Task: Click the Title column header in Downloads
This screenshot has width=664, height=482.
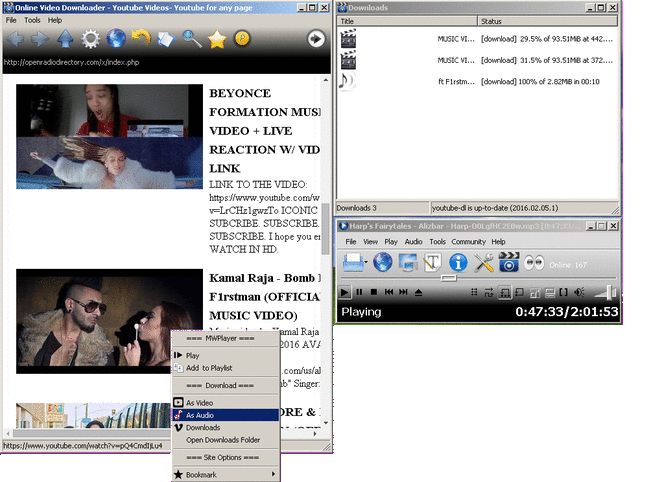Action: tap(407, 21)
